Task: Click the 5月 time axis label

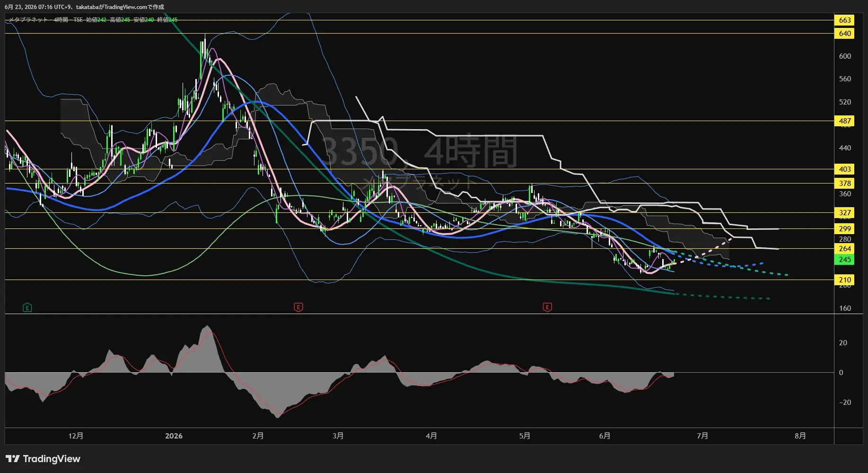Action: pos(524,436)
